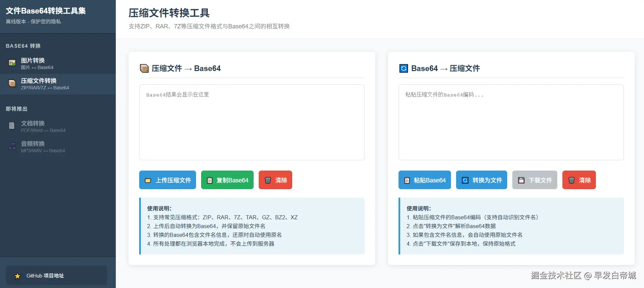Click the picture icon beside 图片转换
The width and height of the screenshot is (644, 288).
click(12, 63)
